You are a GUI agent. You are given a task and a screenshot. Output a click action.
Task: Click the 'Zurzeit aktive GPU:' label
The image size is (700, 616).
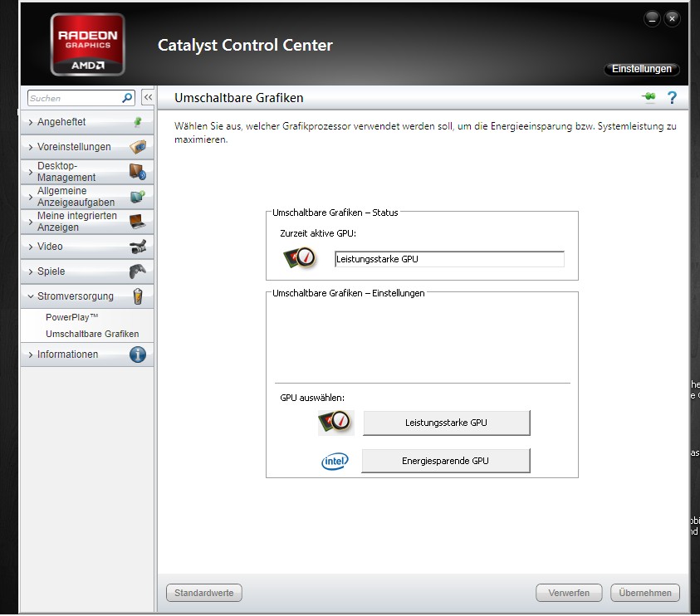tap(318, 233)
